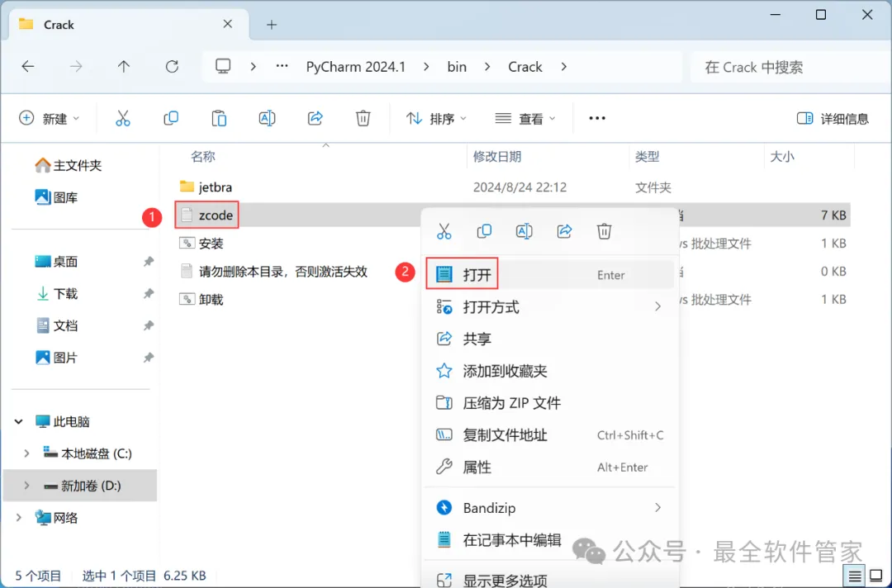892x588 pixels.
Task: Open the Bandizip submenu
Action: 549,508
